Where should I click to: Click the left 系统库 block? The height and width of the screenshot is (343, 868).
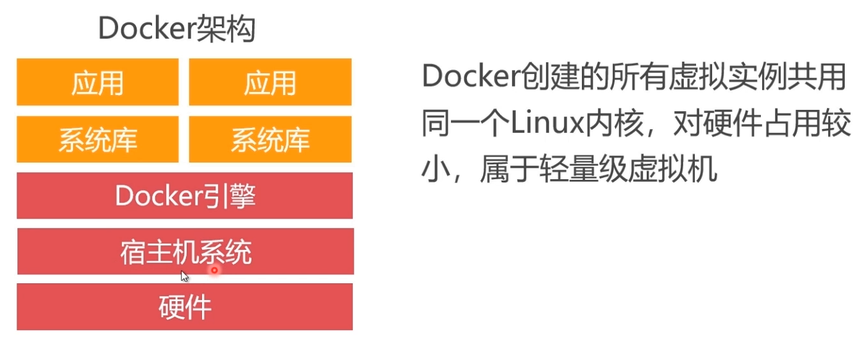[98, 139]
